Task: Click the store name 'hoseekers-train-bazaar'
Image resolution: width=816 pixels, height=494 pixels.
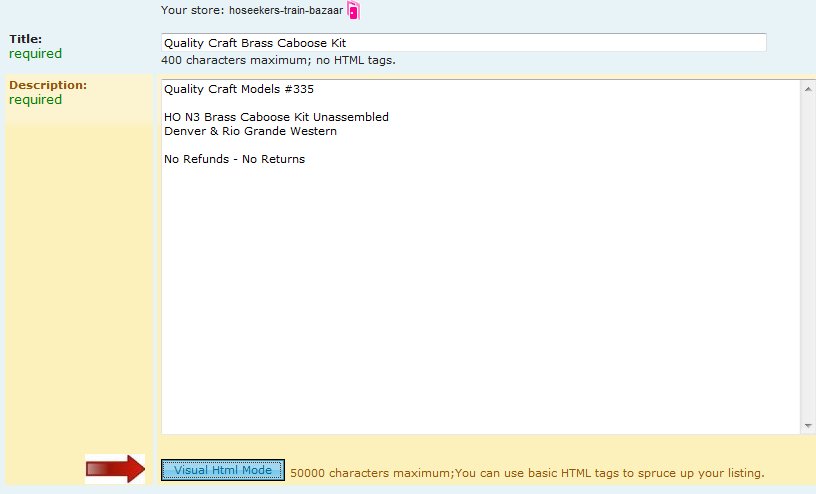Action: [x=286, y=10]
